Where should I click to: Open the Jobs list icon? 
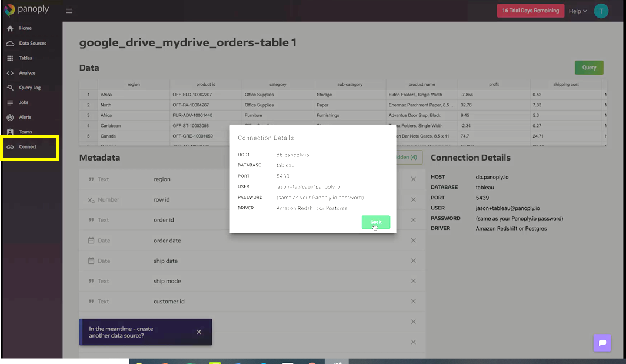10,102
